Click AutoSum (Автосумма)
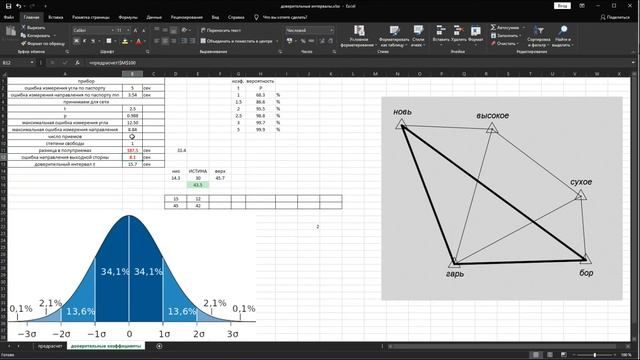Viewport: 640px width, 360px height. 505,27
